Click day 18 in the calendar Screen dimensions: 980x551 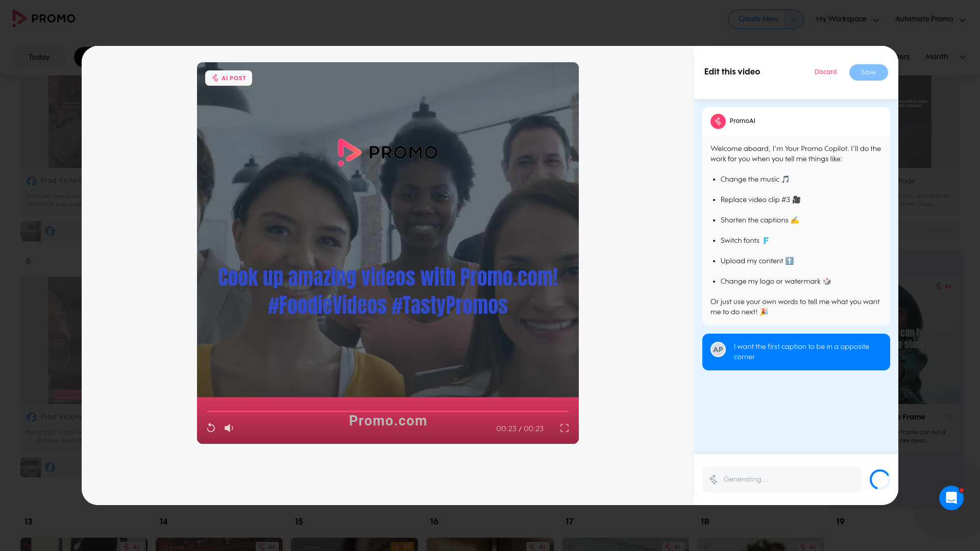pyautogui.click(x=705, y=521)
